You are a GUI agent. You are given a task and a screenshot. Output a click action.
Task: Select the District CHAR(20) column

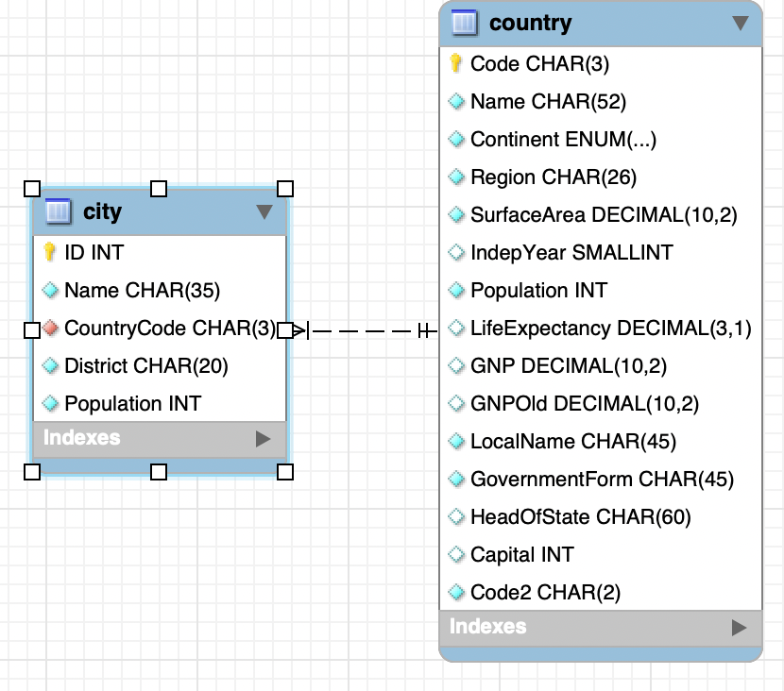(160, 365)
